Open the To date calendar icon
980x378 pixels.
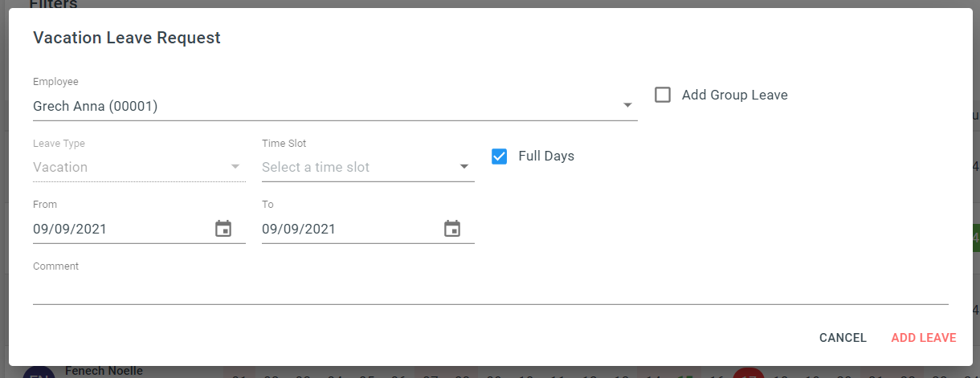[x=452, y=229]
